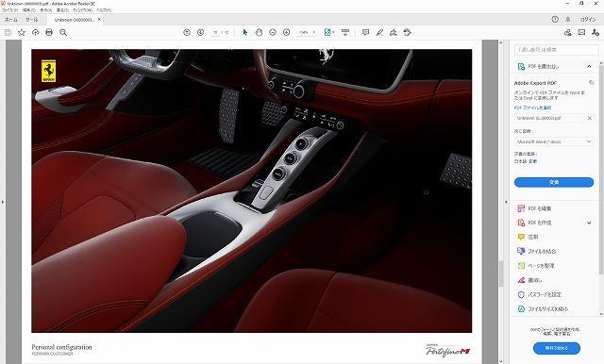The width and height of the screenshot is (604, 364).
Task: Click the zoom in plus icon
Action: point(287,33)
